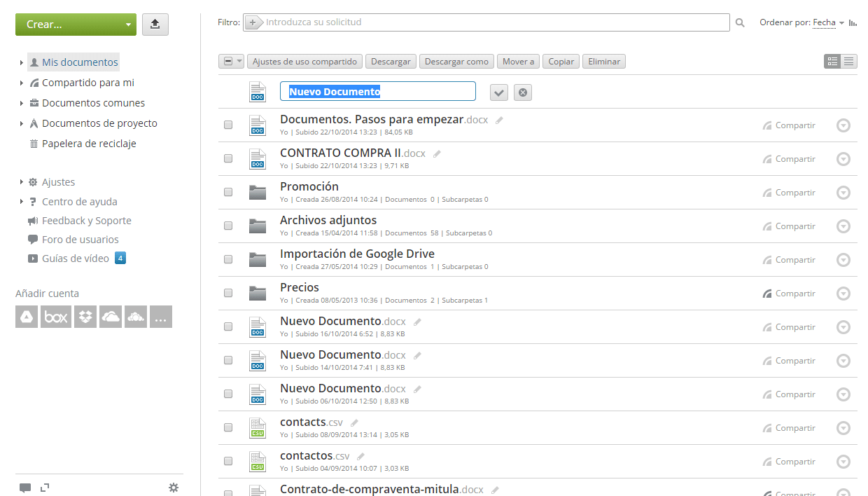Connect a OneDrive account icon
The height and width of the screenshot is (496, 868).
[x=111, y=317]
